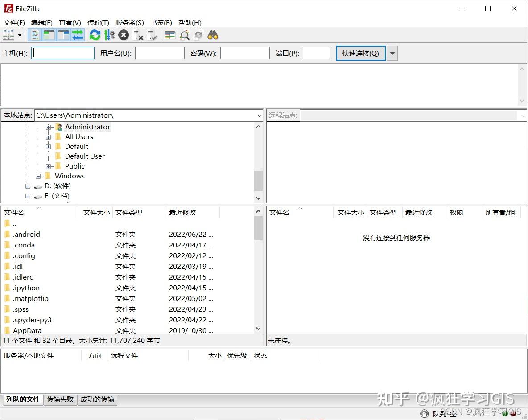Open the 服务器(S) menu
528x420 pixels.
point(130,22)
